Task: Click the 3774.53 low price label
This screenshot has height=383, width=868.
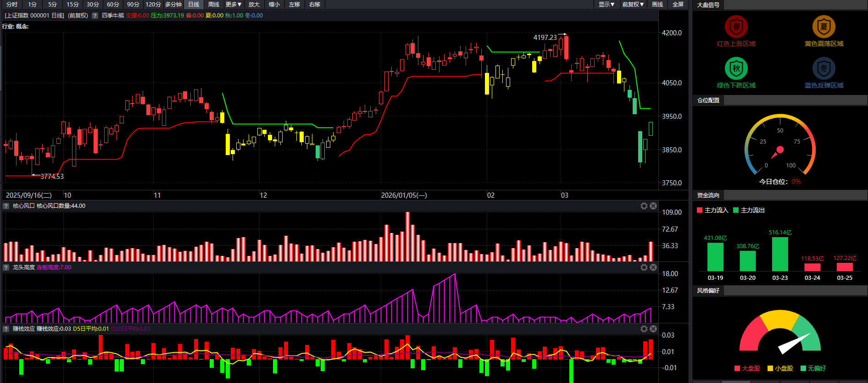Action: 52,177
